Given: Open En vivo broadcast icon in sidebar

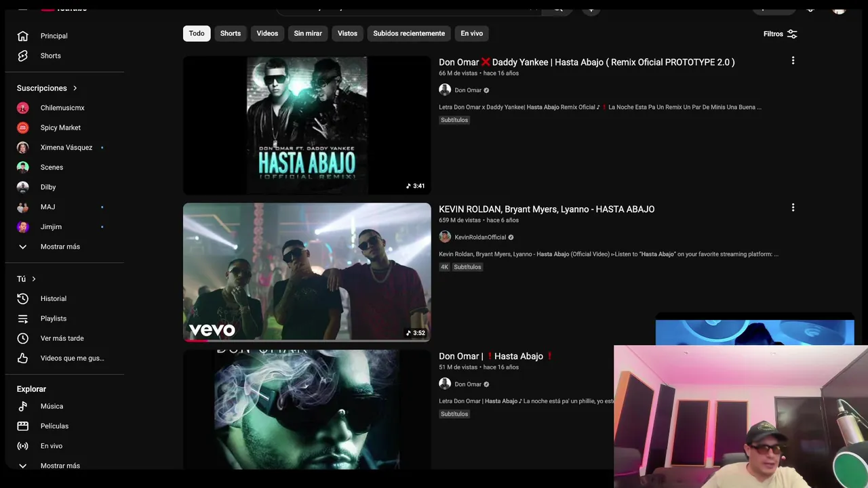Looking at the screenshot, I should pos(22,446).
